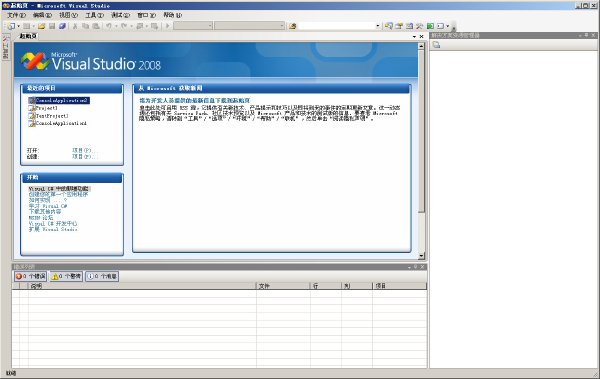Viewport: 600px width, 379px height.
Task: Click the Navigate Backward icon
Action: [140, 26]
